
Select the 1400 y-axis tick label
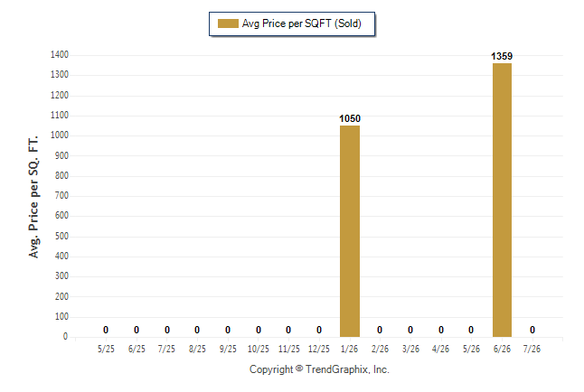(60, 55)
